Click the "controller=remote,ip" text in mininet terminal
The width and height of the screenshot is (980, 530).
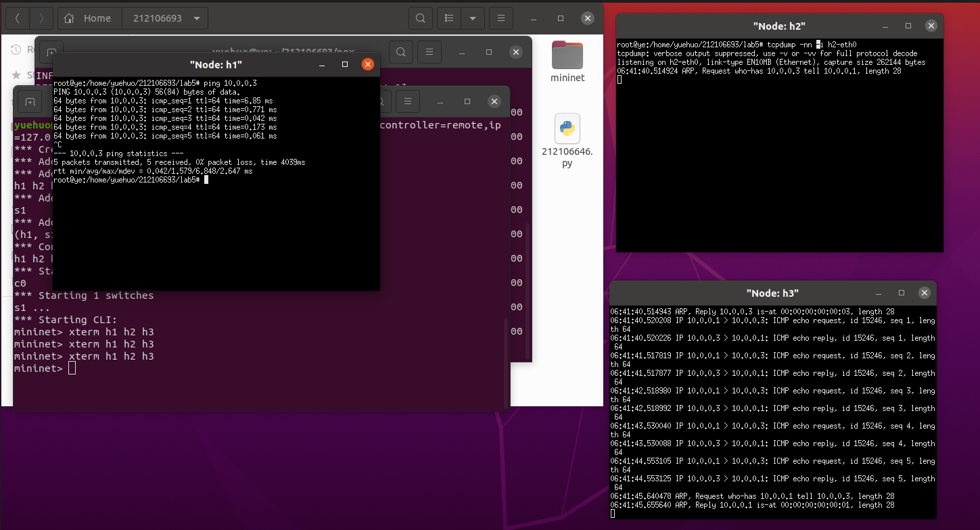click(441, 126)
